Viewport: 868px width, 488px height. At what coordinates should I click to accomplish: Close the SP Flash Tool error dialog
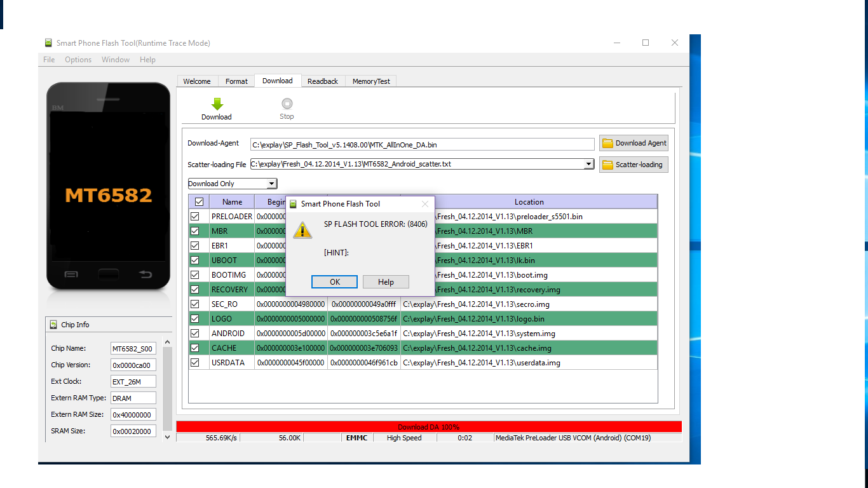click(x=425, y=204)
